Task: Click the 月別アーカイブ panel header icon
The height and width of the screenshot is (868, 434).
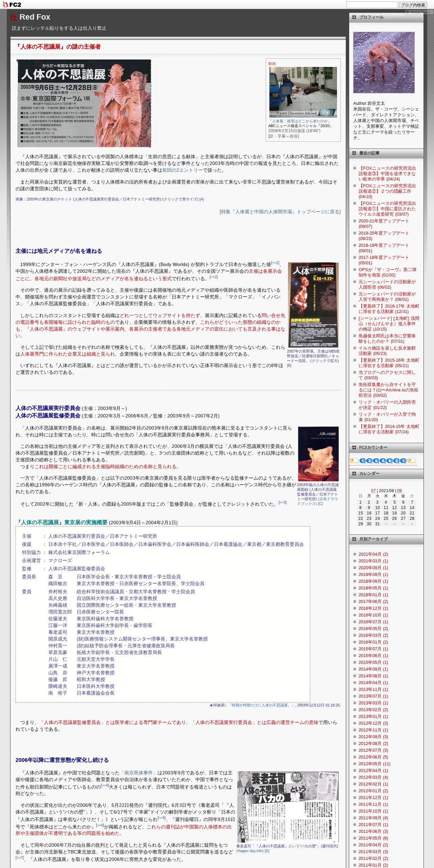Action: [x=354, y=539]
